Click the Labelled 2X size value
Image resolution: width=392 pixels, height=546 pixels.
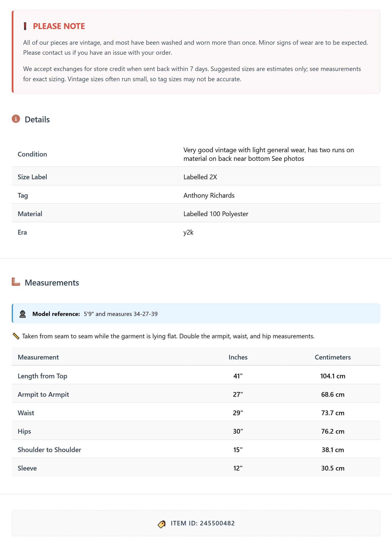point(200,177)
